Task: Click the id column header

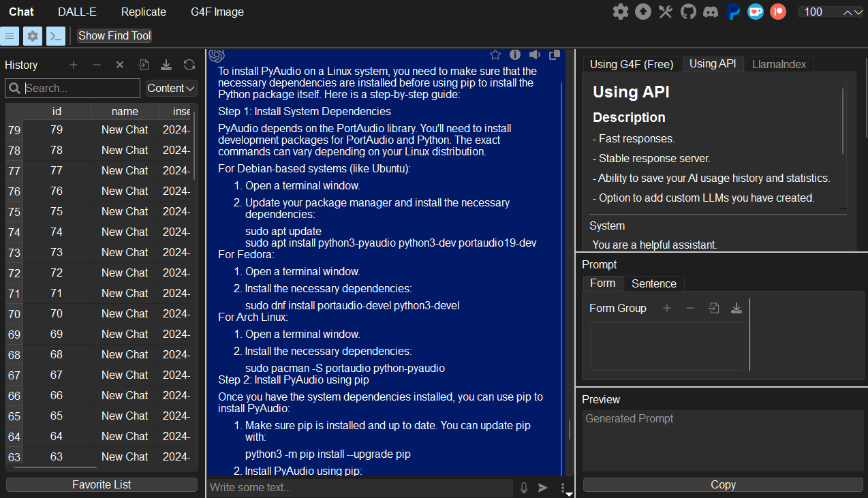Action: pos(57,111)
